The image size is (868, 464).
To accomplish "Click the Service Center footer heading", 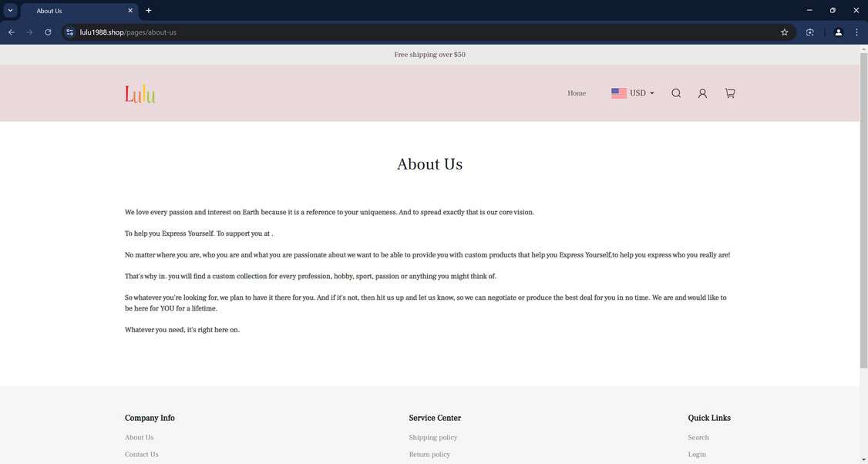I will tap(435, 418).
